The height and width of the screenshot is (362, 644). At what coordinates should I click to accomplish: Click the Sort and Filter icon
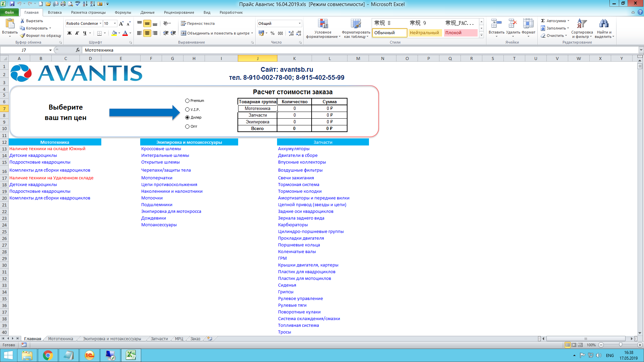point(582,24)
